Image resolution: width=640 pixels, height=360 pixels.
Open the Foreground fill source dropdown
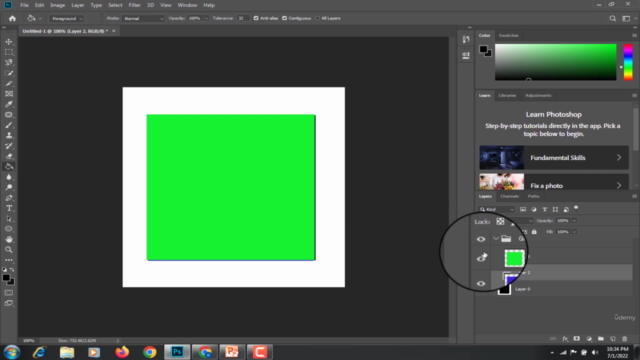click(x=67, y=19)
